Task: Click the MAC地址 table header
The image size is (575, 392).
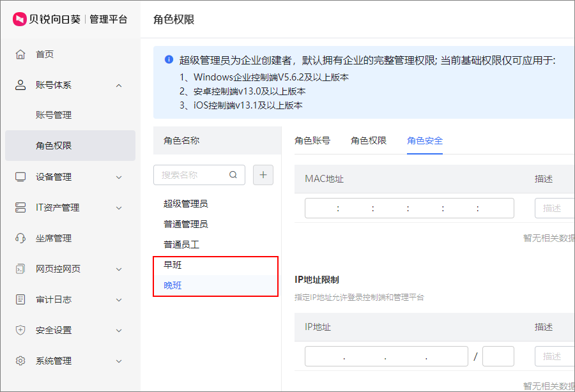Action: point(324,179)
